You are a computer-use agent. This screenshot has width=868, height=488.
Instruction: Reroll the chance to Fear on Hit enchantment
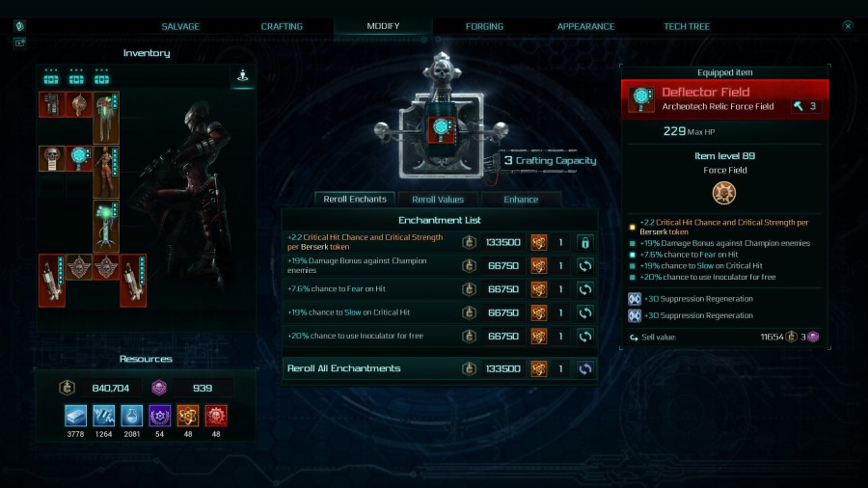pyautogui.click(x=584, y=289)
